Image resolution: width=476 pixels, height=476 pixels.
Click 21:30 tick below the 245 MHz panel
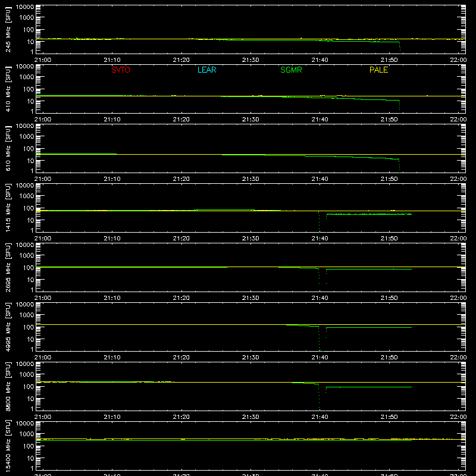point(250,60)
